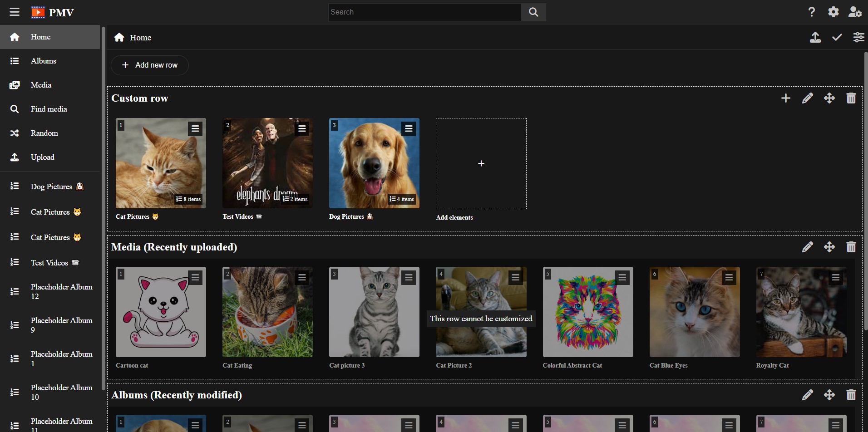Click the main page vertical scrollbar
Viewport: 868px width, 432px height.
click(866, 191)
